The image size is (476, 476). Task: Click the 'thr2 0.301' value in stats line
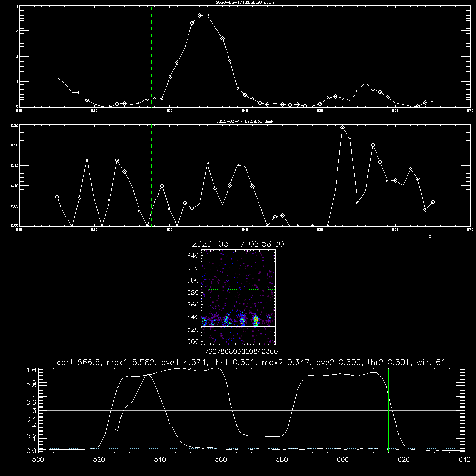click(x=390, y=362)
